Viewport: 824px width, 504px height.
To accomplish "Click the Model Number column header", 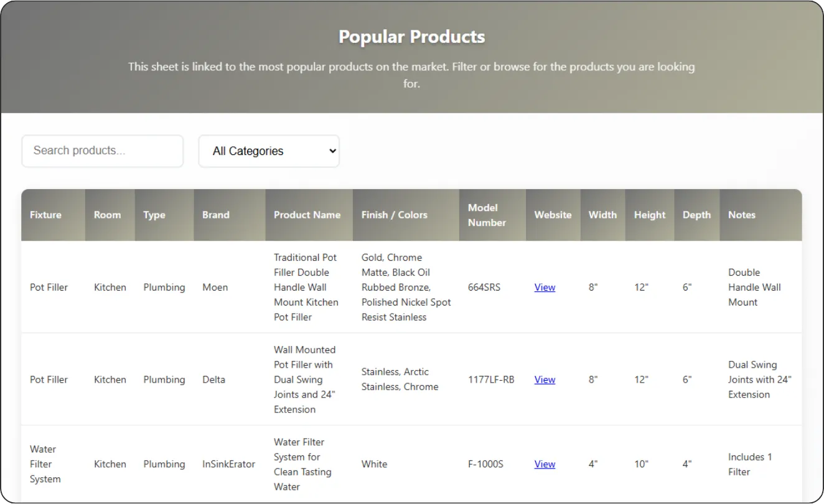I will (487, 215).
